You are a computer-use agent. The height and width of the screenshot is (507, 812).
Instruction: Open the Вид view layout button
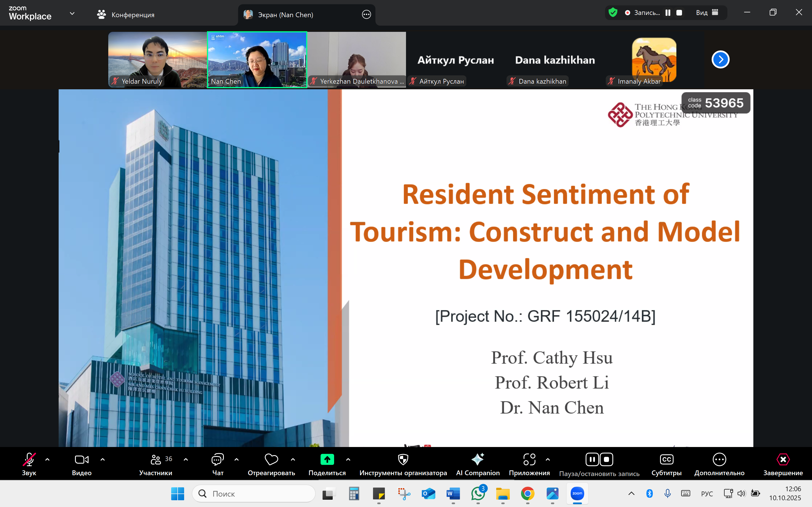pos(707,12)
